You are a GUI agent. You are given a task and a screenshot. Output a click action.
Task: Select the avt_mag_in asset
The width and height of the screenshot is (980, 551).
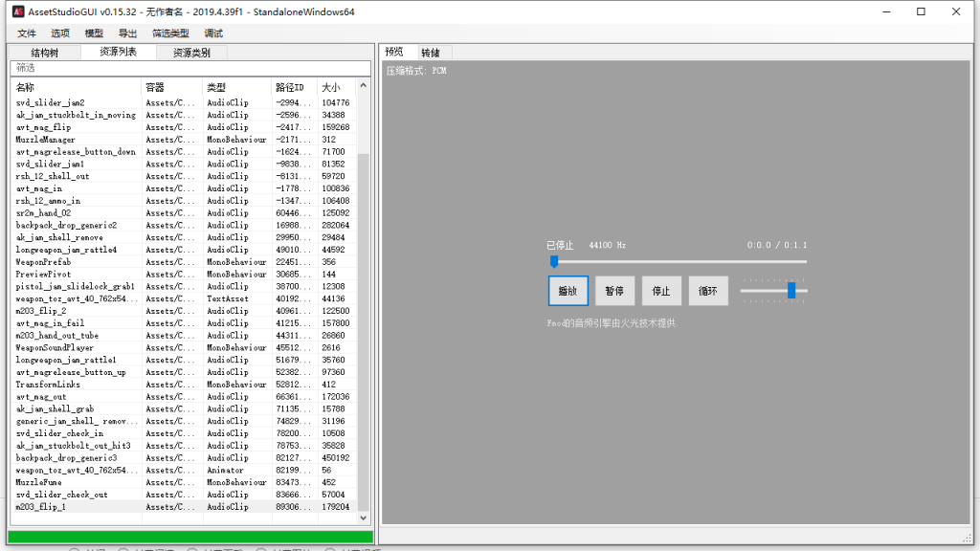pyautogui.click(x=184, y=188)
